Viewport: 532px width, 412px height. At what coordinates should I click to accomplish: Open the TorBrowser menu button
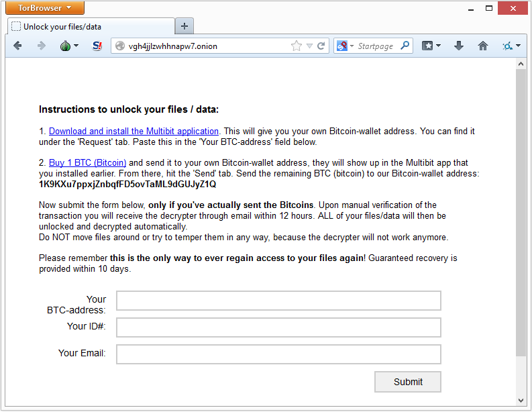(x=45, y=8)
